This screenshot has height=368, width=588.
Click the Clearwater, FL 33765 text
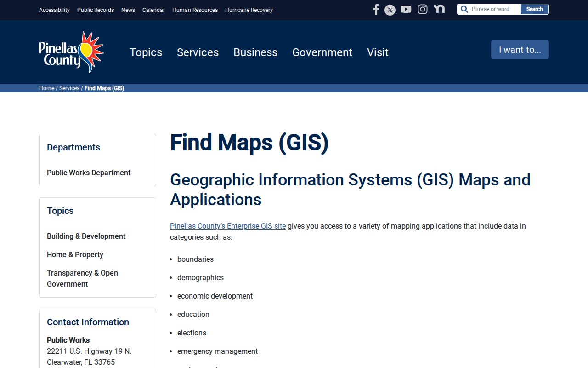pyautogui.click(x=81, y=362)
